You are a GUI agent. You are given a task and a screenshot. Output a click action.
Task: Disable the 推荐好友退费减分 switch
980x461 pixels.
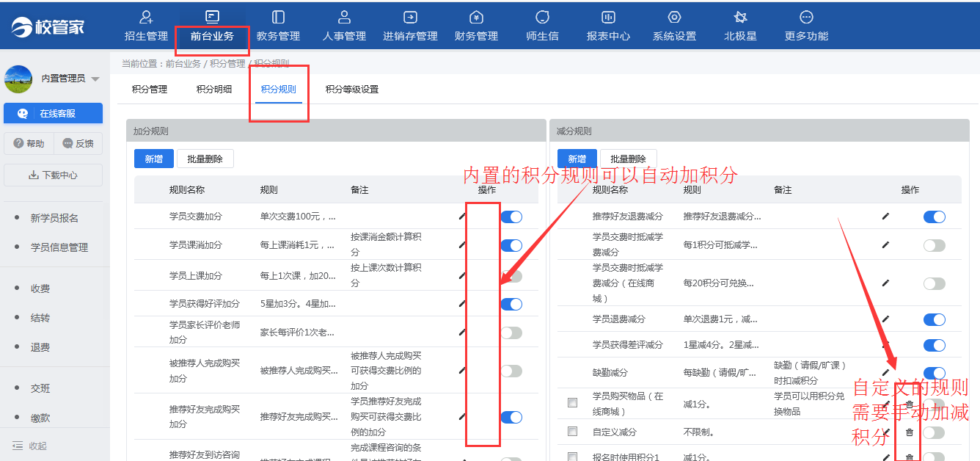click(935, 217)
